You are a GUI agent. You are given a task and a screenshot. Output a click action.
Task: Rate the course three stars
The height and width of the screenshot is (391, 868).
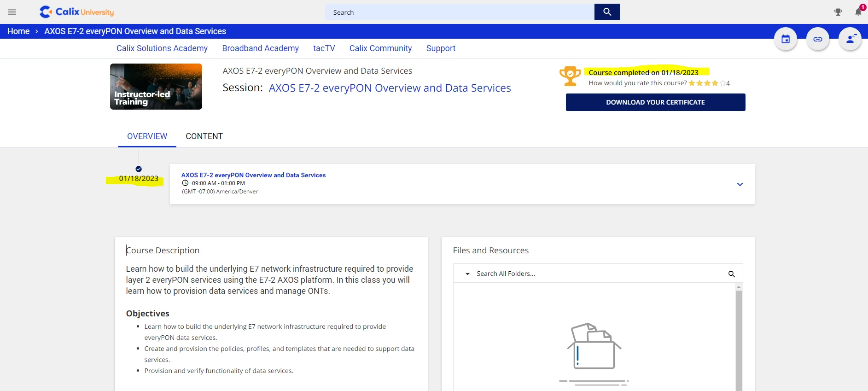point(707,83)
